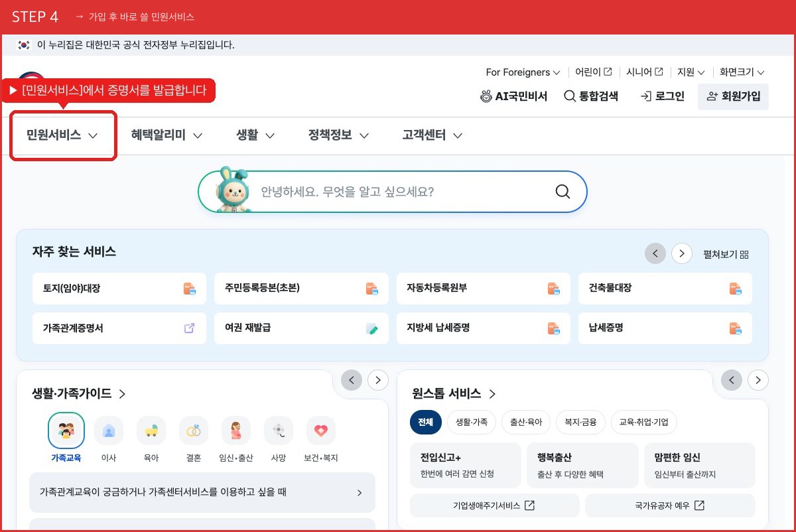
Task: Select the 생활·가족 filter tab
Action: pyautogui.click(x=472, y=422)
